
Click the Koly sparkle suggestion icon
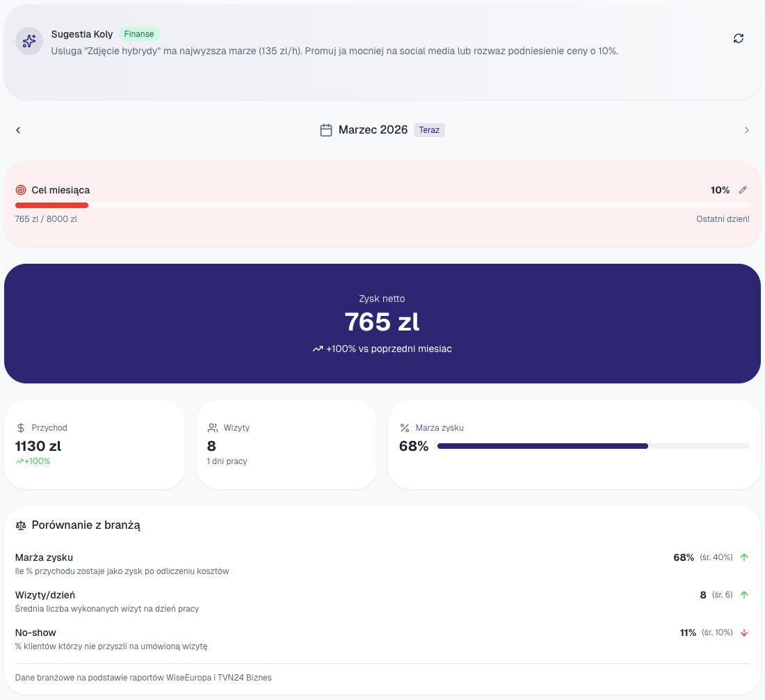(29, 42)
